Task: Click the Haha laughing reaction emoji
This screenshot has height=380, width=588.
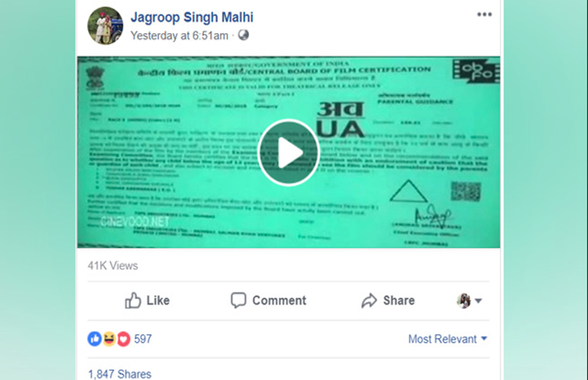Action: pos(109,339)
